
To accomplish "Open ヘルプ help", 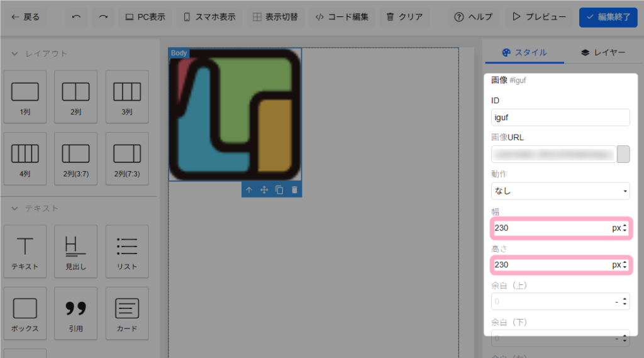I will click(x=473, y=17).
